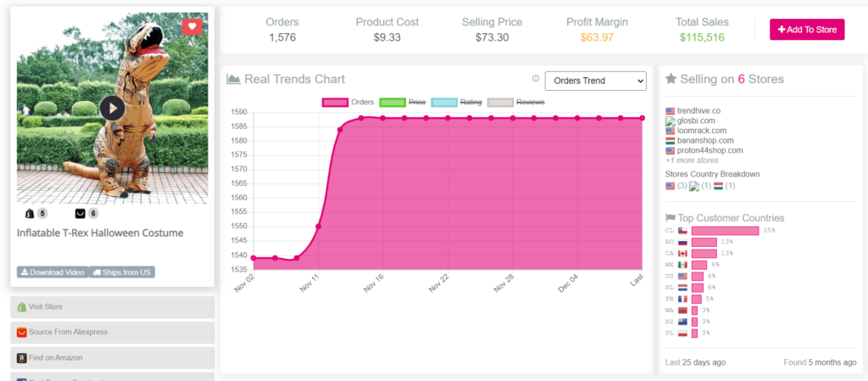Viewport: 868px width, 381px height.
Task: Click the New Zealand flag icon in countries list
Action: tap(682, 322)
